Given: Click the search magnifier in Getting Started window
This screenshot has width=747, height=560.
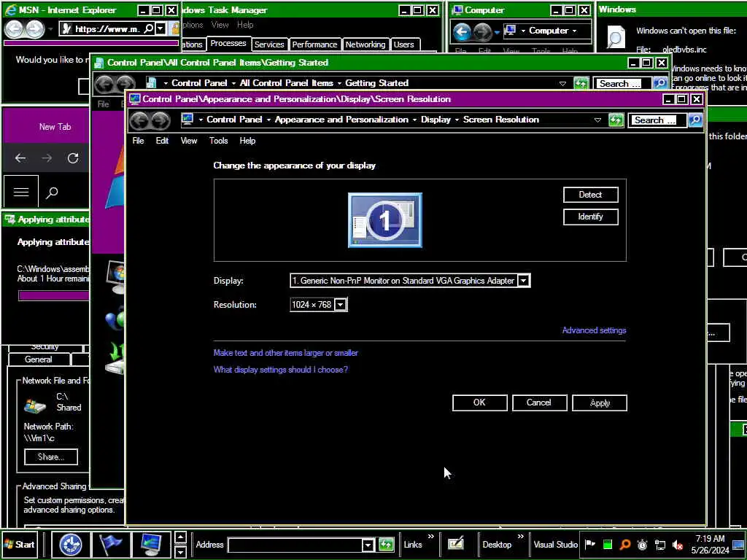Looking at the screenshot, I should (660, 83).
